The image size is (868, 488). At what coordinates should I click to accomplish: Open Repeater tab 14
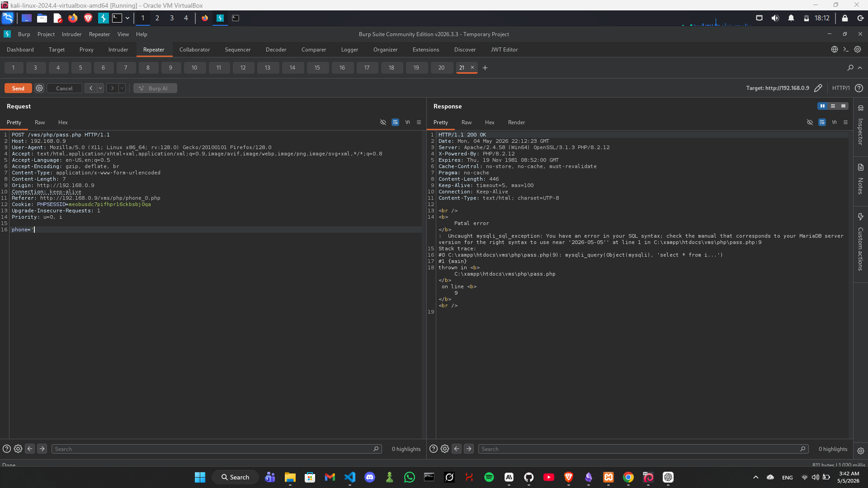292,68
